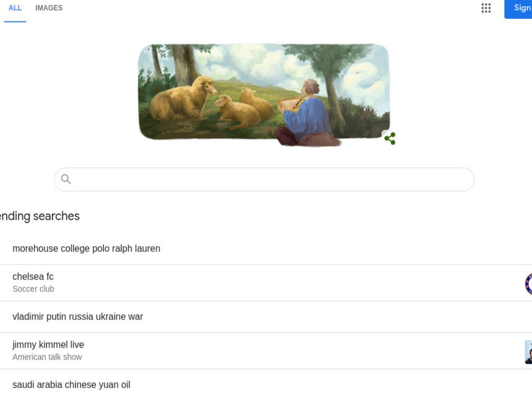
Task: Click the large sheep in the doodle
Action: pos(182,98)
